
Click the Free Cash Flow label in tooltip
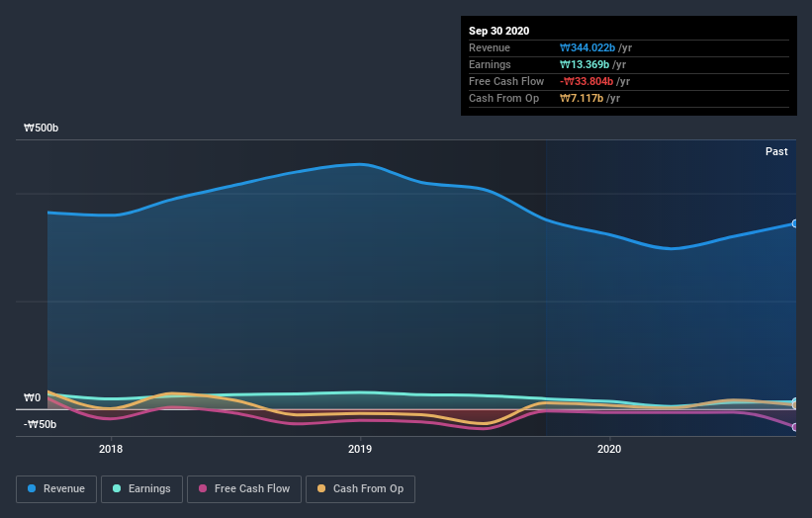click(x=506, y=81)
